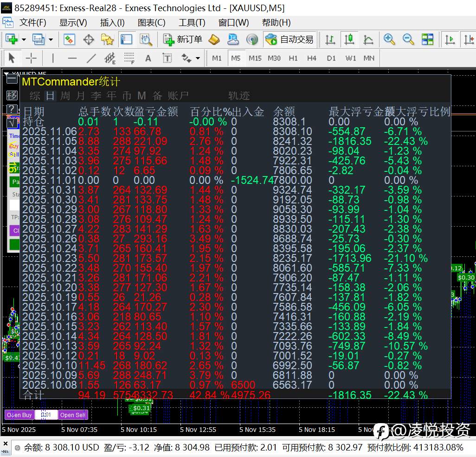Image resolution: width=476 pixels, height=457 pixels.
Task: Click the signals radar icon
Action: pos(252,39)
